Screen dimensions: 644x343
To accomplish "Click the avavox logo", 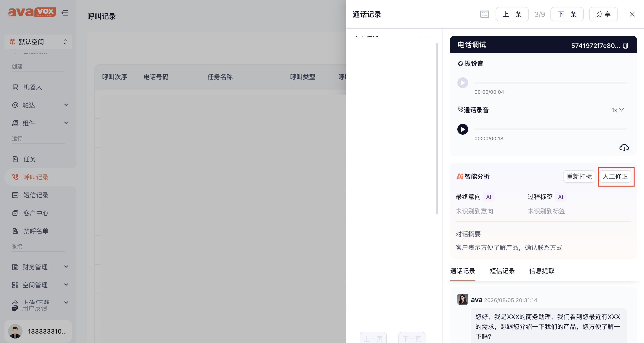I will pyautogui.click(x=32, y=12).
